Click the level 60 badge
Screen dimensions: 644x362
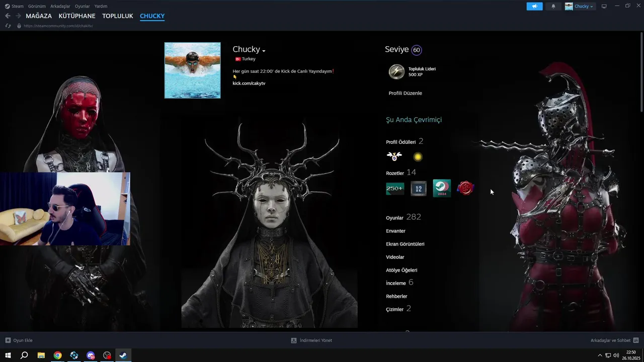pyautogui.click(x=416, y=50)
